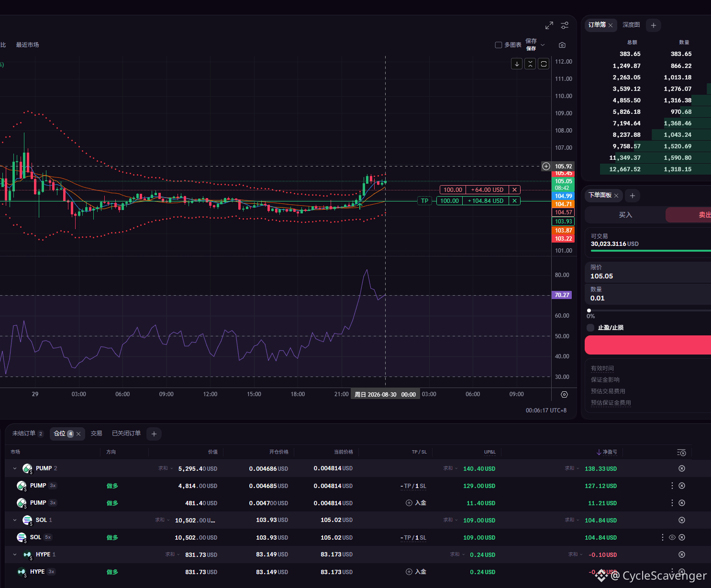Viewport: 711px width, 588px height.
Task: Toggle the 止盈/止损 option
Action: click(x=590, y=328)
